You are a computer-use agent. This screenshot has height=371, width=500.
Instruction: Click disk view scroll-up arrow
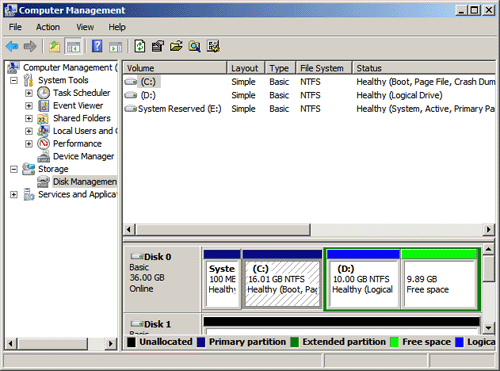(488, 249)
